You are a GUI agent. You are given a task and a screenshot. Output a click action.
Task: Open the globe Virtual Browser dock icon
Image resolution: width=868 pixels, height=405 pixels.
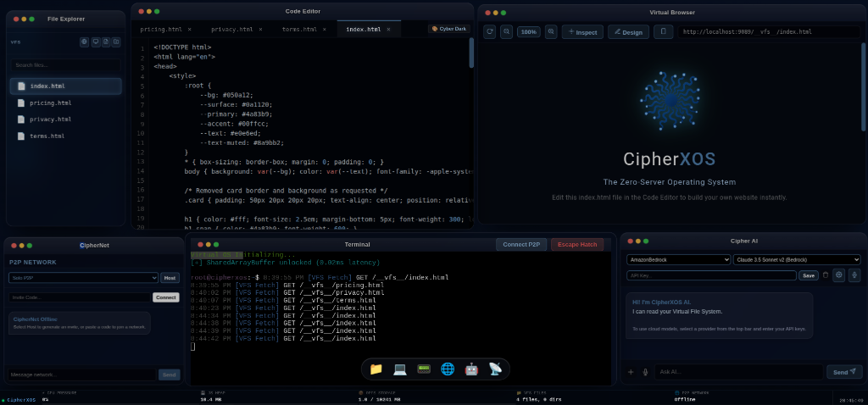448,369
